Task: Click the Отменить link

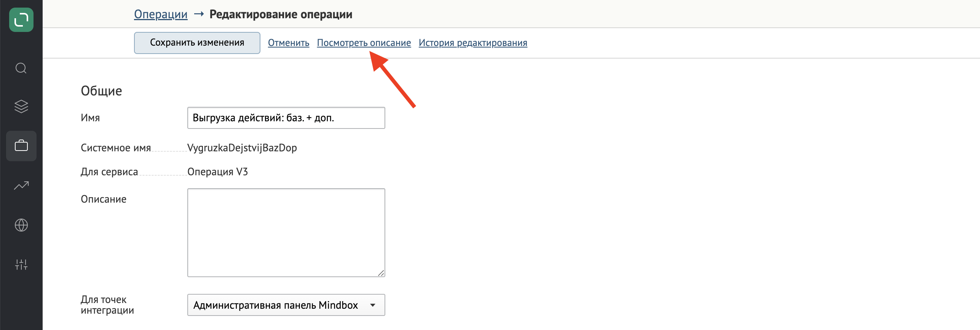Action: (289, 43)
